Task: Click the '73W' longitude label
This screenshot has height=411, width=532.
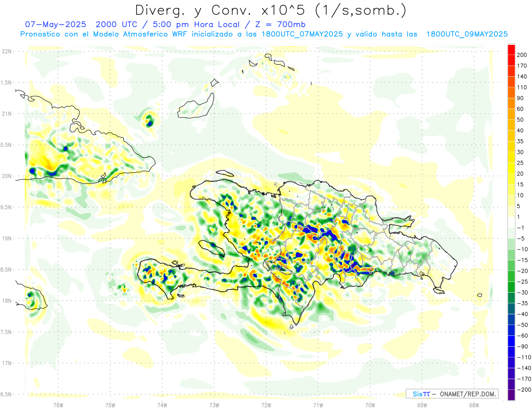Action: [214, 405]
